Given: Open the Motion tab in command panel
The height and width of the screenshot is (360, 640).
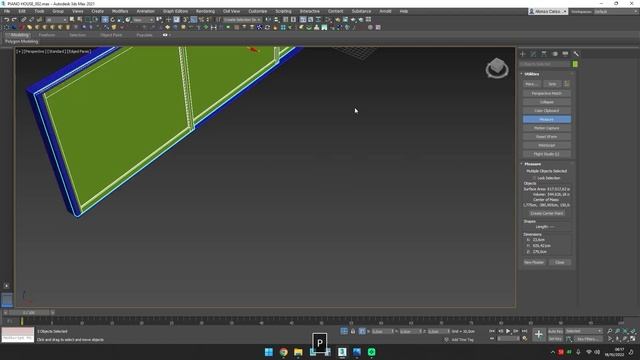Looking at the screenshot, I should (x=555, y=54).
